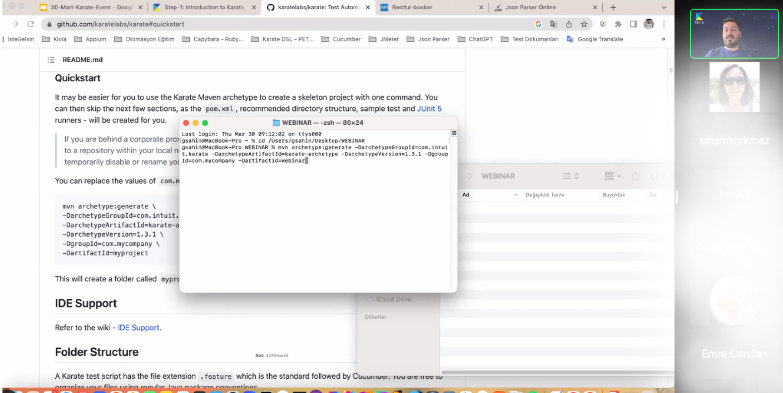The height and width of the screenshot is (393, 783).
Task: Click Finder forward chevron next to WEBINAR
Action: coord(470,176)
